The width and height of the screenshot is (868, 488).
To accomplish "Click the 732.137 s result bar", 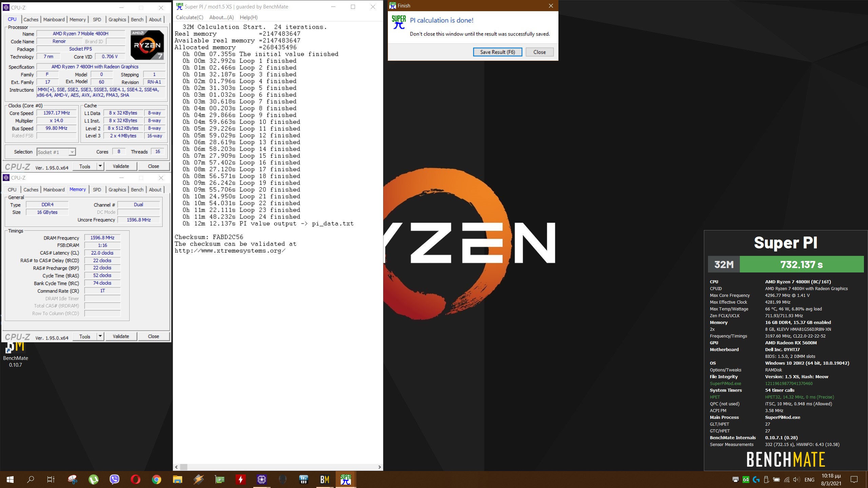I will (x=802, y=264).
